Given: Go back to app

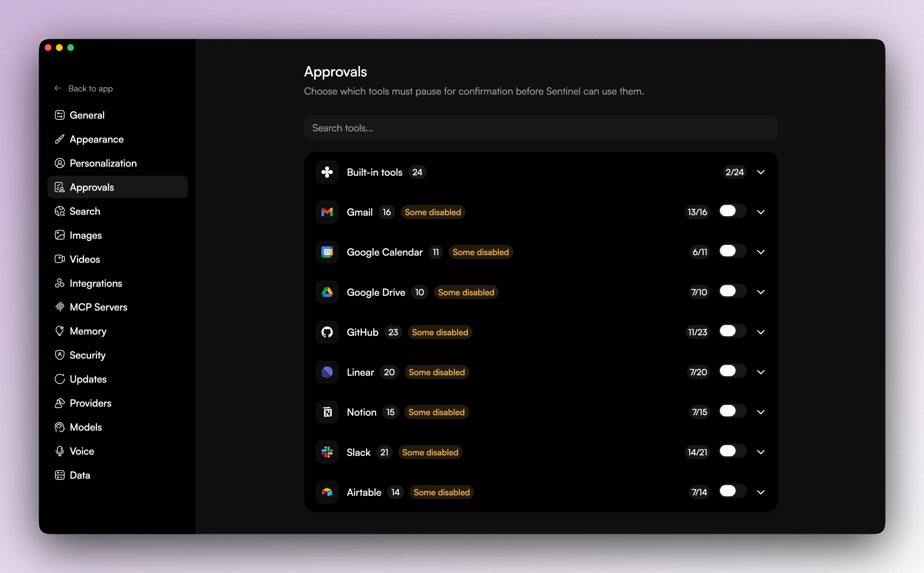Looking at the screenshot, I should 84,88.
